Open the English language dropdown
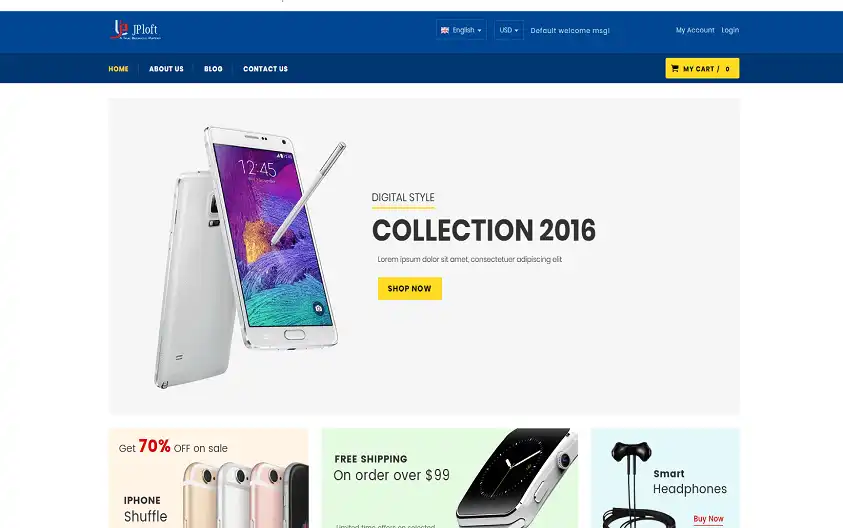The width and height of the screenshot is (843, 528). click(461, 30)
